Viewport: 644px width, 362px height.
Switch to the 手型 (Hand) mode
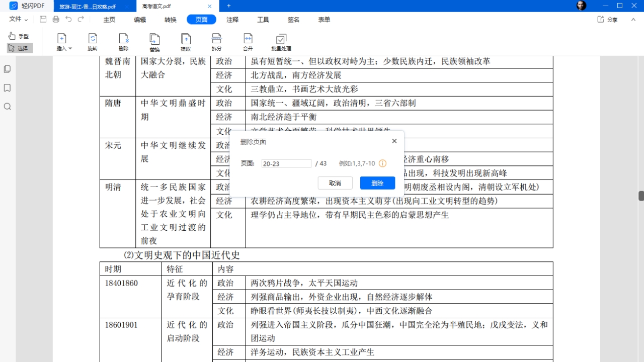[x=19, y=36]
